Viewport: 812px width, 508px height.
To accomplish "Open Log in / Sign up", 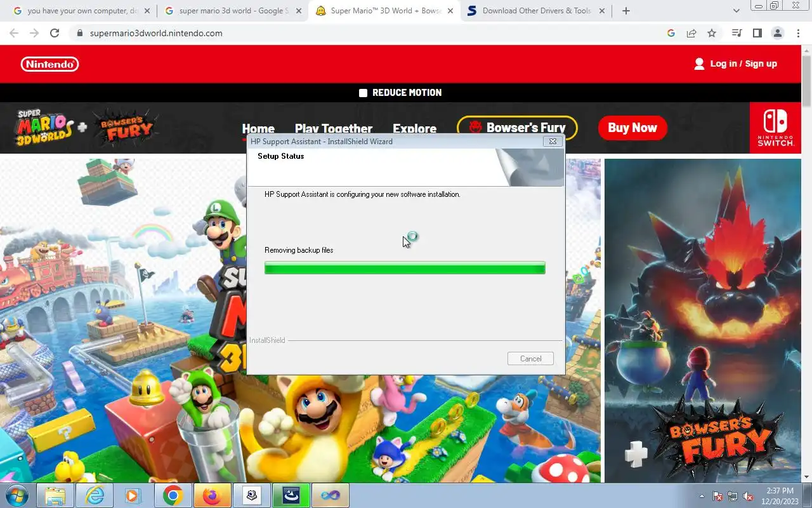I will [743, 63].
